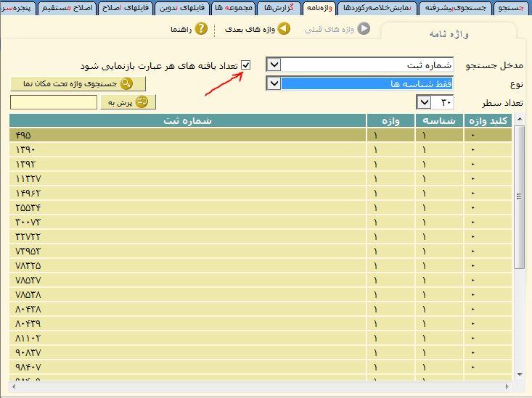Switch to the 'جستجو' tab
This screenshot has height=398, width=532.
(x=512, y=8)
